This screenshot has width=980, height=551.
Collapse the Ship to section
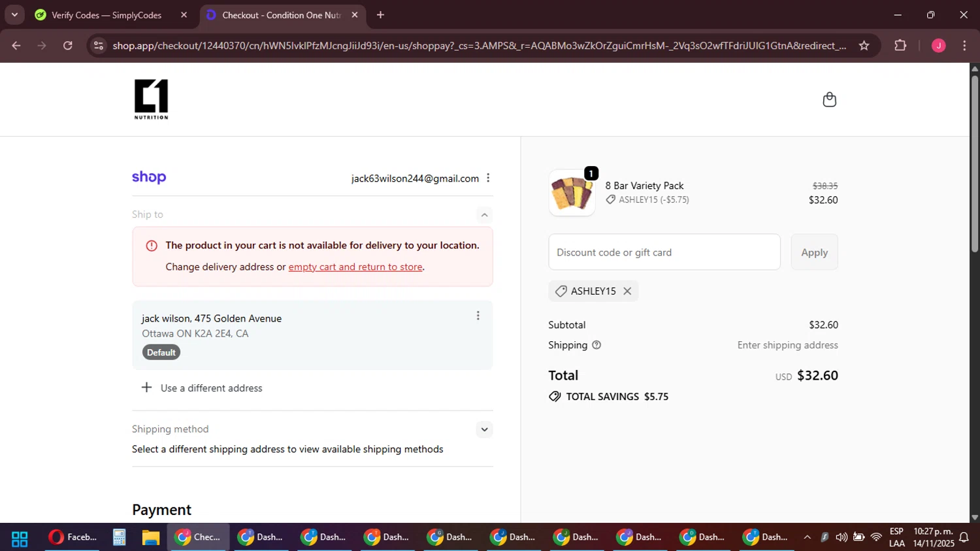click(484, 215)
